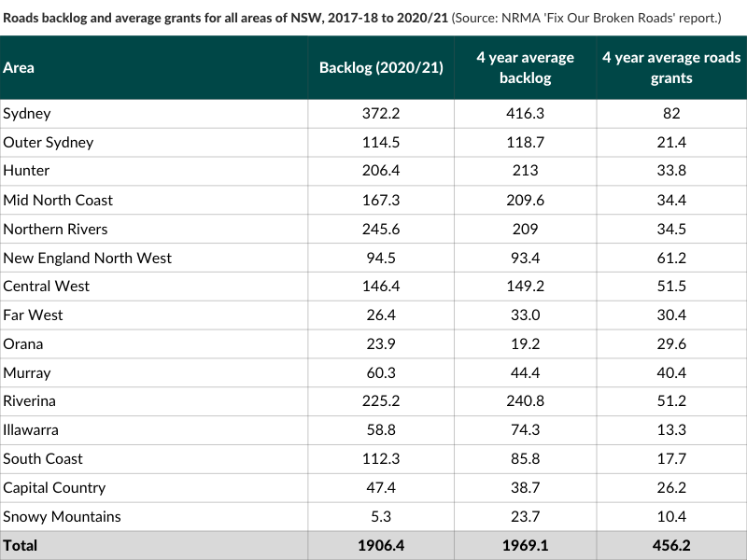The height and width of the screenshot is (560, 747).
Task: Select the New England North West cell
Action: 88,258
